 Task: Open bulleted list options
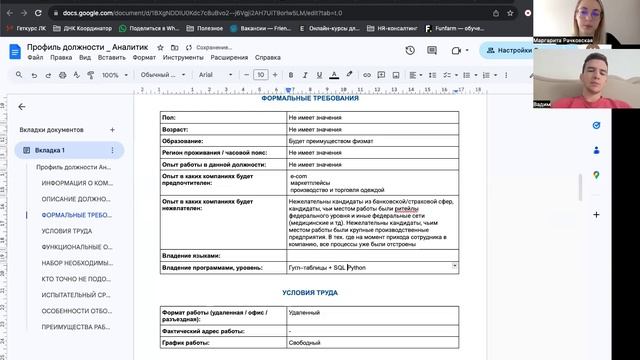click(x=470, y=75)
